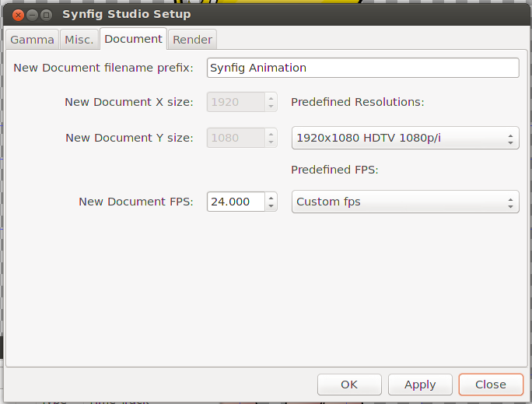Screen dimensions: 532x404
Task: Decrease Y size using down arrow
Action: point(271,142)
